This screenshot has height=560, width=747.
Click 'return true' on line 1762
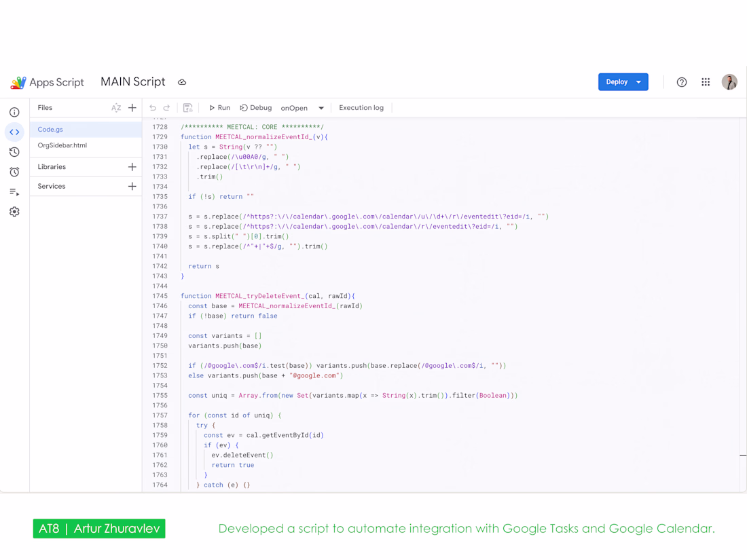click(233, 465)
